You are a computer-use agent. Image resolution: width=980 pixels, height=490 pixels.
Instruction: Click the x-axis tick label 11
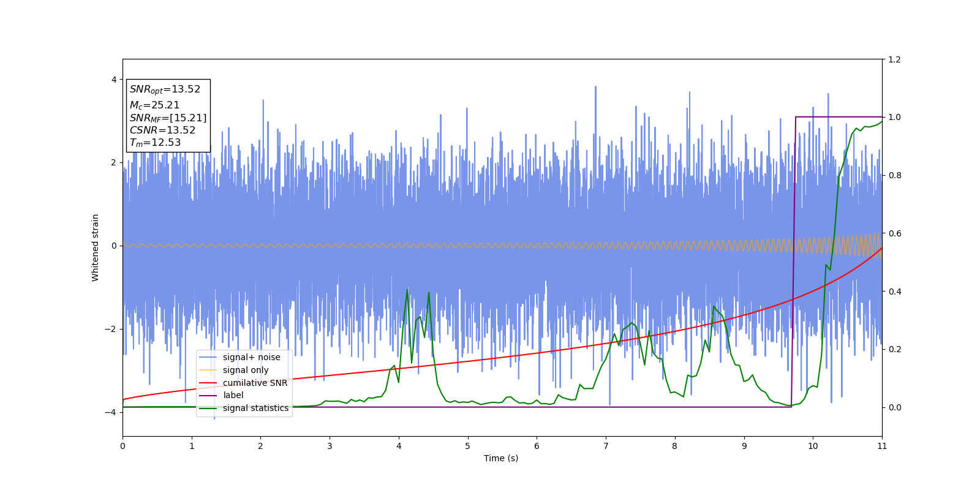click(882, 446)
